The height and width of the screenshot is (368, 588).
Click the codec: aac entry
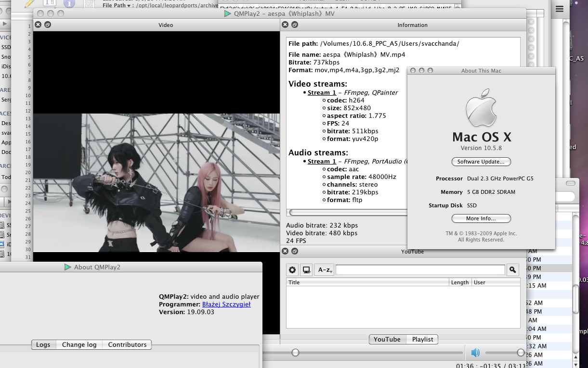pyautogui.click(x=343, y=169)
